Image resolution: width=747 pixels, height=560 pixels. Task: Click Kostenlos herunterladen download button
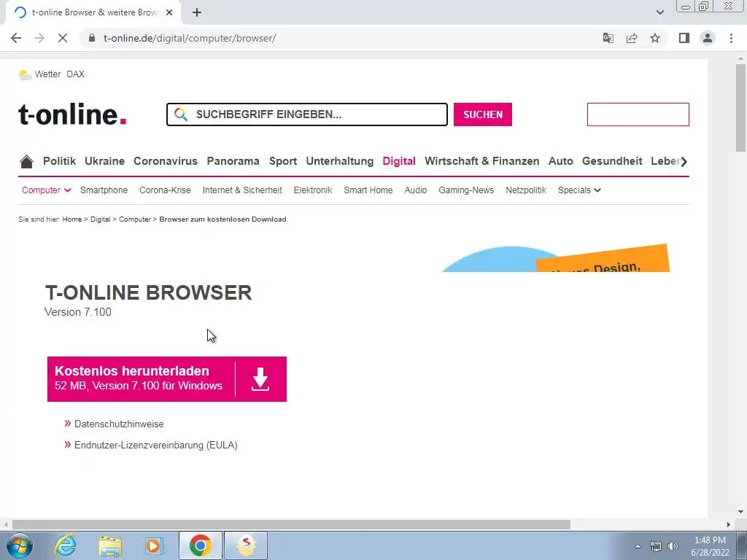pos(167,379)
